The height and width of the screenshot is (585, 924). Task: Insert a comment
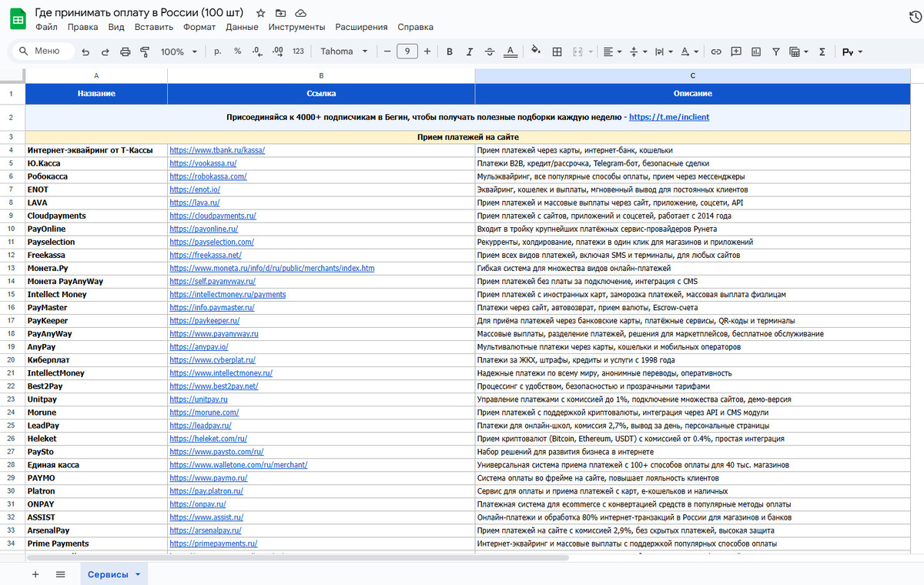[736, 52]
